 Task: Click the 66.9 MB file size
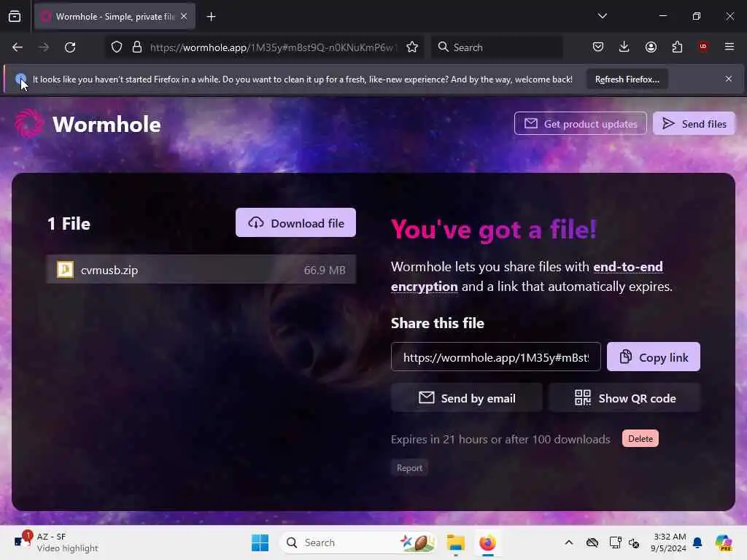tap(325, 270)
